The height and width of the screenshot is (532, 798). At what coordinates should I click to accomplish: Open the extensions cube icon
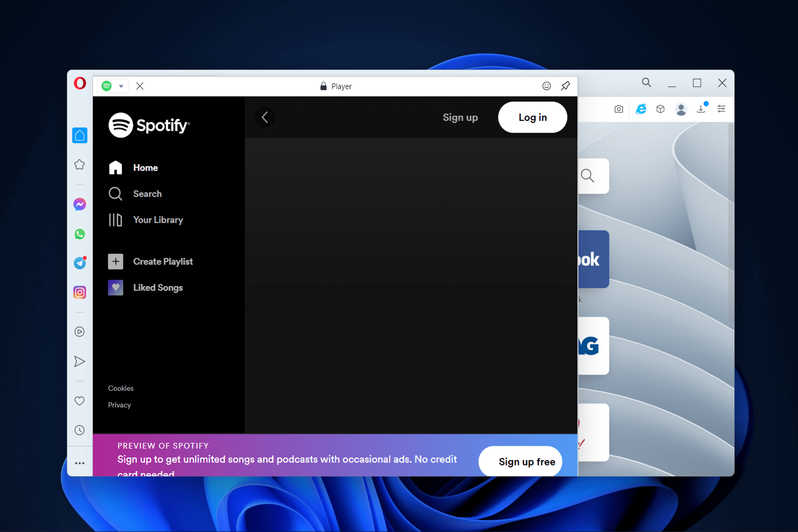pyautogui.click(x=660, y=109)
